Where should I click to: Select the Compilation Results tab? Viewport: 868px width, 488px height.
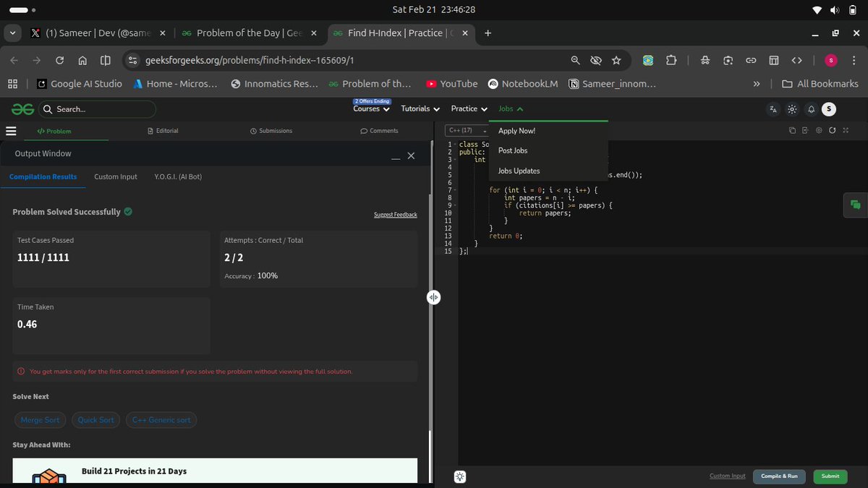pyautogui.click(x=43, y=176)
